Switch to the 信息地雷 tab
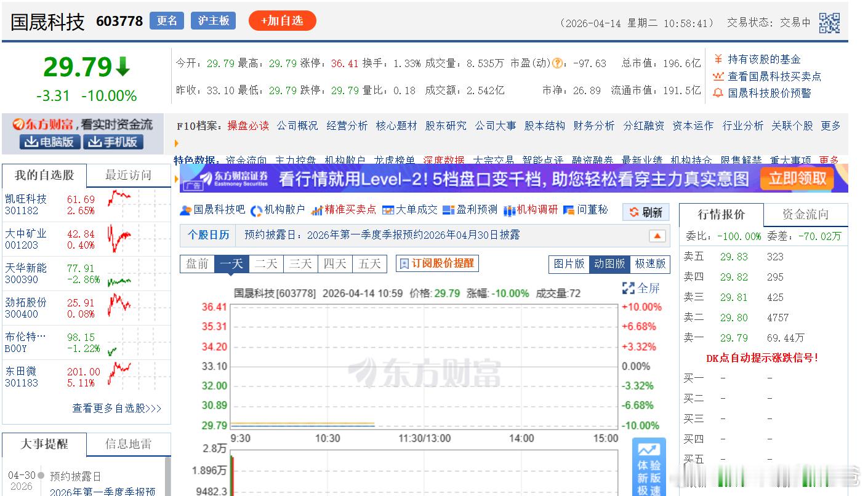 129,444
